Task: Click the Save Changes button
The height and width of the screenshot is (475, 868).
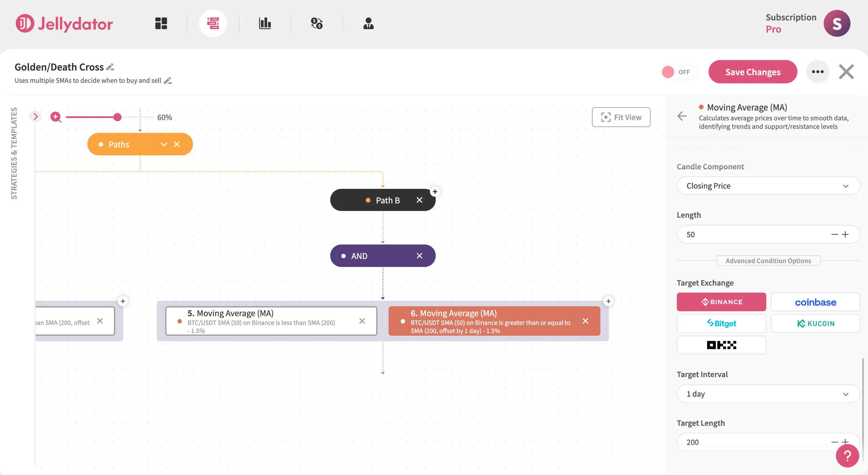Action: [x=753, y=72]
